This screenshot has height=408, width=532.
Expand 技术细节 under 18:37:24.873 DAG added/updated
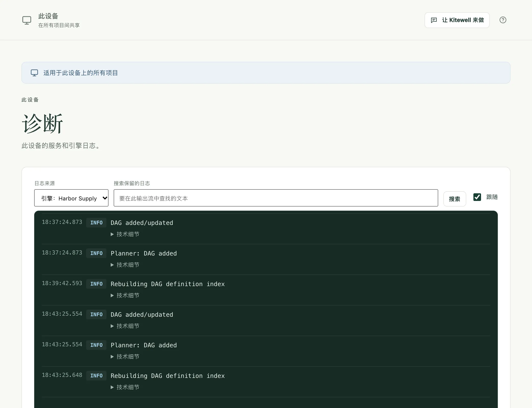125,234
